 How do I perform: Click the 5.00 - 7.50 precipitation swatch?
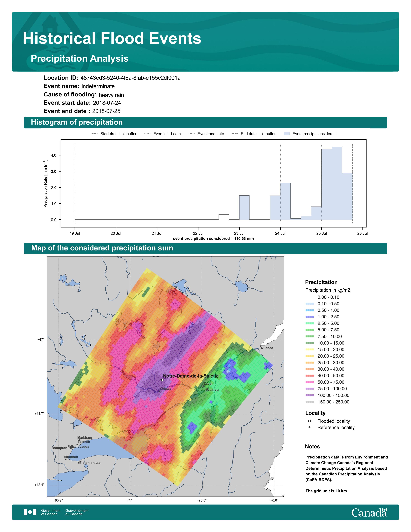pyautogui.click(x=309, y=330)
